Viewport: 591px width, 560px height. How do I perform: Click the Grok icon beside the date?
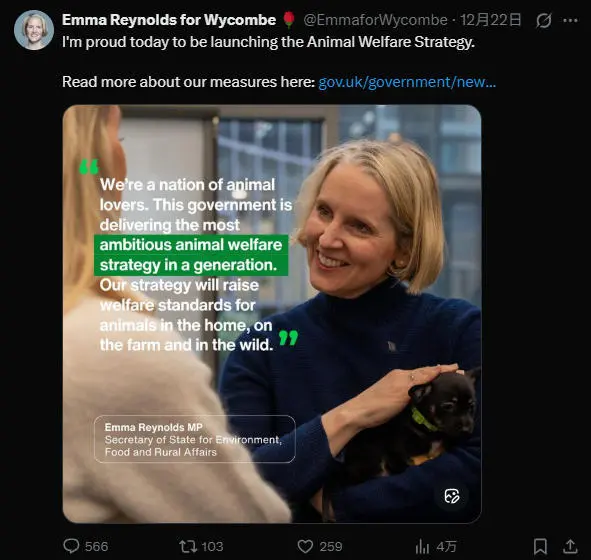[544, 20]
